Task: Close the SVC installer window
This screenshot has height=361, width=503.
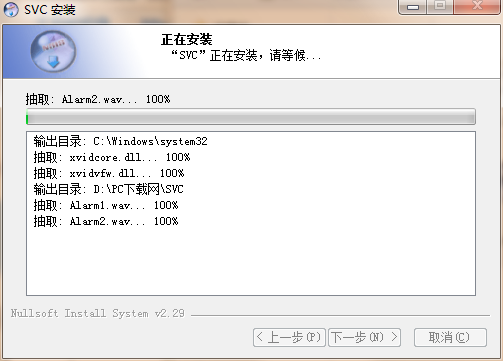Action: 477,7
